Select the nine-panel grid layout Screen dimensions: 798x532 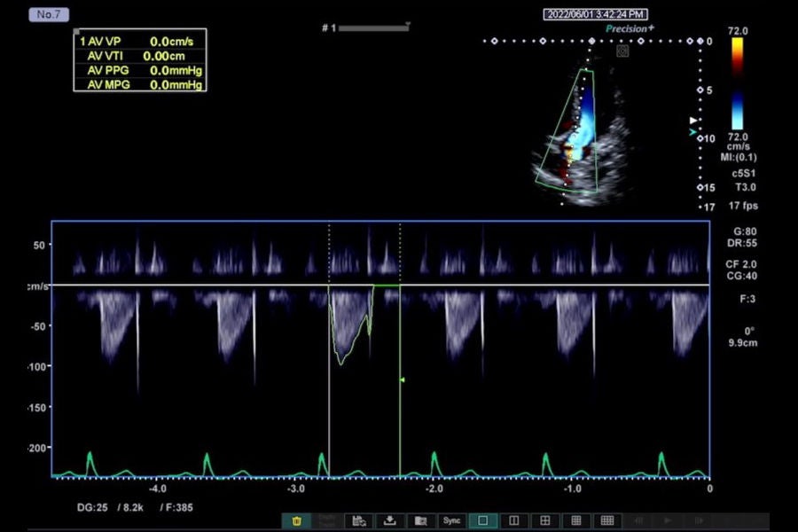click(576, 520)
